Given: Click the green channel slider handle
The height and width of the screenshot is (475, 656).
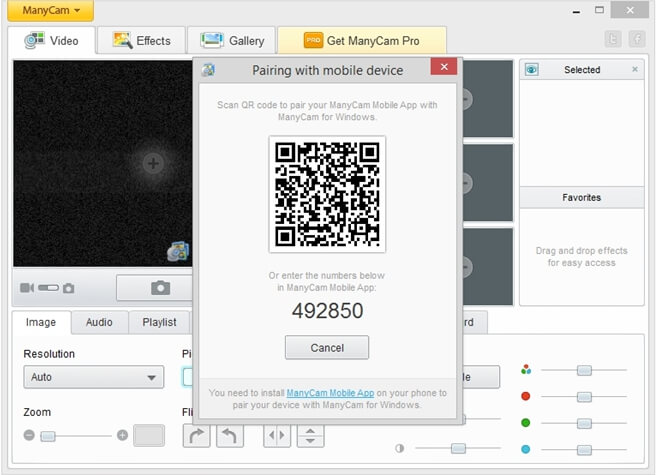Looking at the screenshot, I should (x=584, y=424).
